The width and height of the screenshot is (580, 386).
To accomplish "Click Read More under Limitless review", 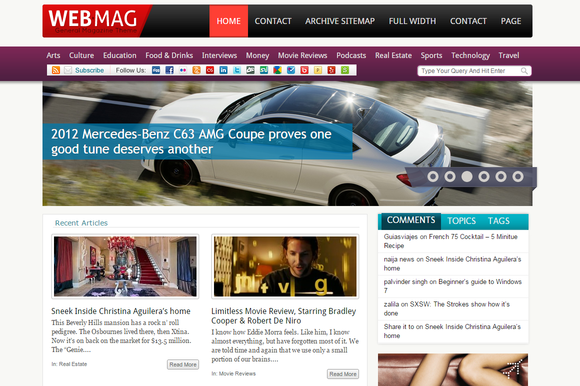I will click(x=343, y=374).
